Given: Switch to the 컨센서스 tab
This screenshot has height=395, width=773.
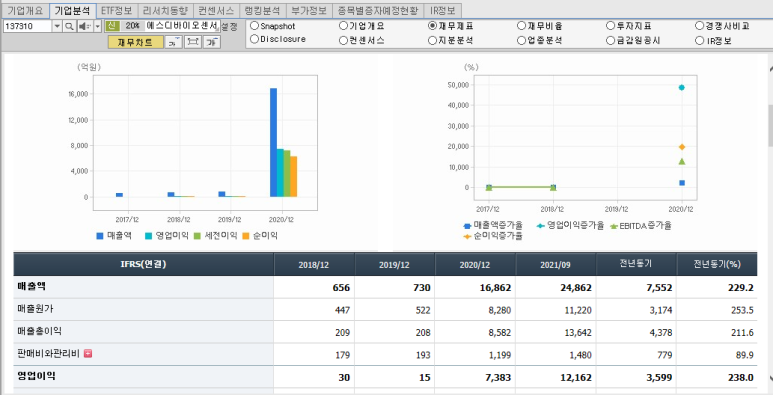Looking at the screenshot, I should 216,10.
